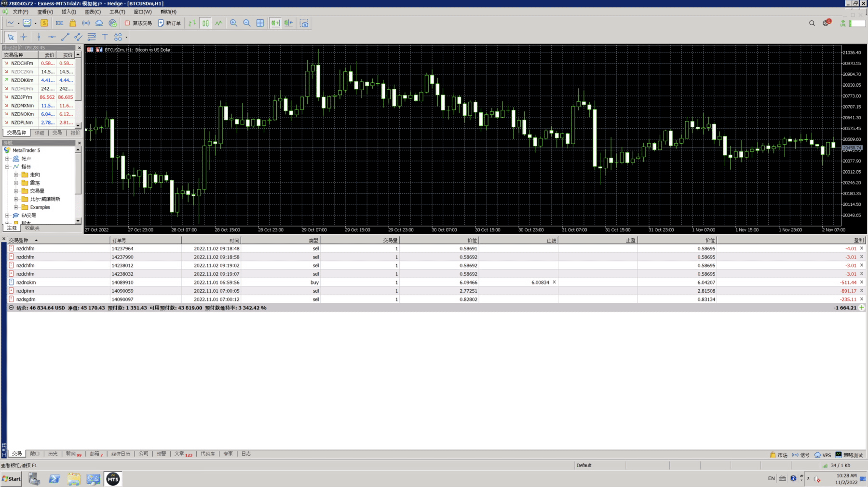Collapse the 指标 indicators tree node
The height and width of the screenshot is (487, 868).
(x=7, y=167)
